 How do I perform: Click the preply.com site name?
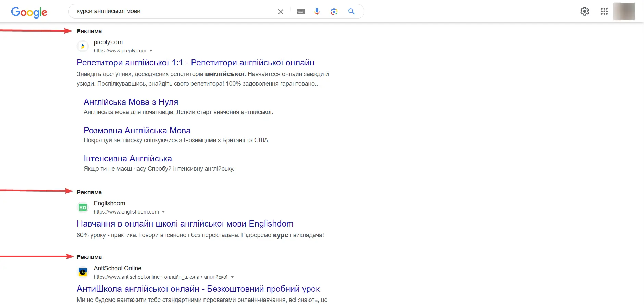pos(108,42)
